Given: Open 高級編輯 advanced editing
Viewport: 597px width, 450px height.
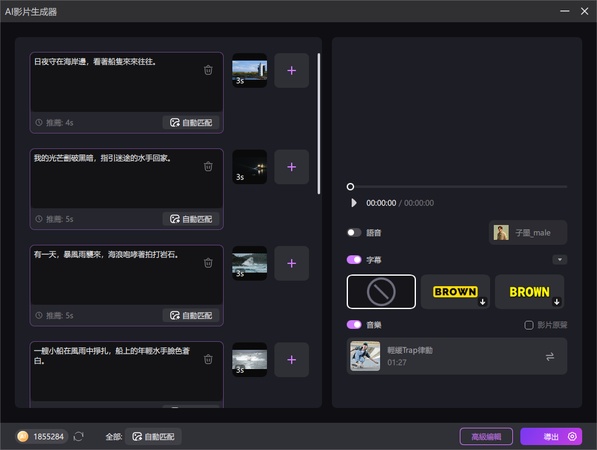Looking at the screenshot, I should (486, 436).
